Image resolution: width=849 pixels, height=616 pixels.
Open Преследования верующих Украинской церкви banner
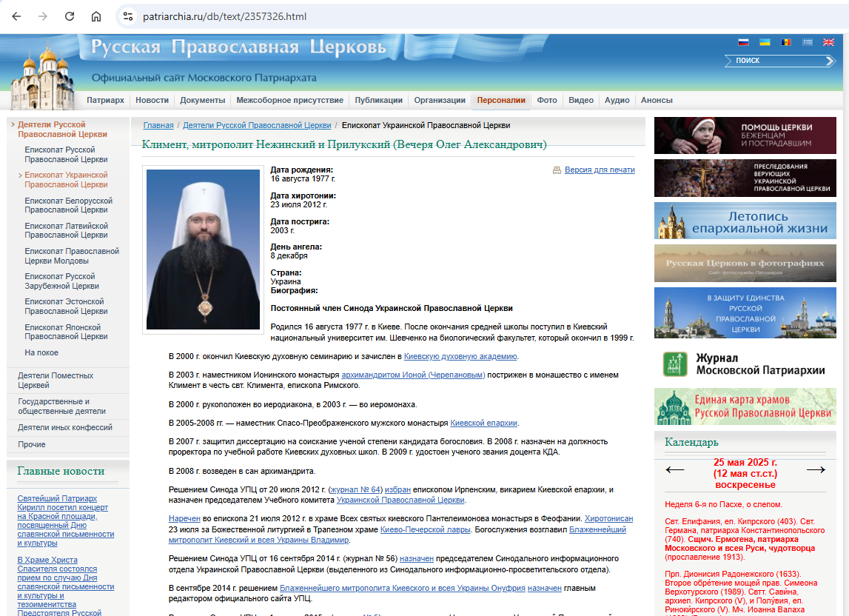(745, 178)
